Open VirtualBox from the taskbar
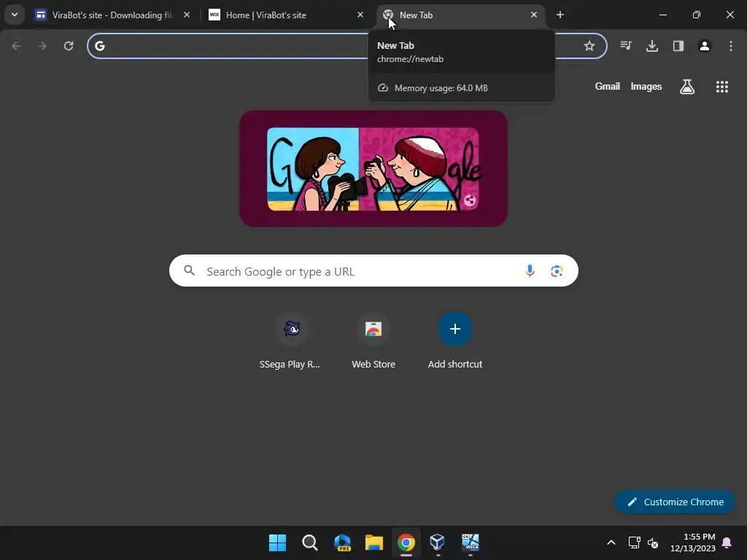The width and height of the screenshot is (747, 560). pos(438,542)
